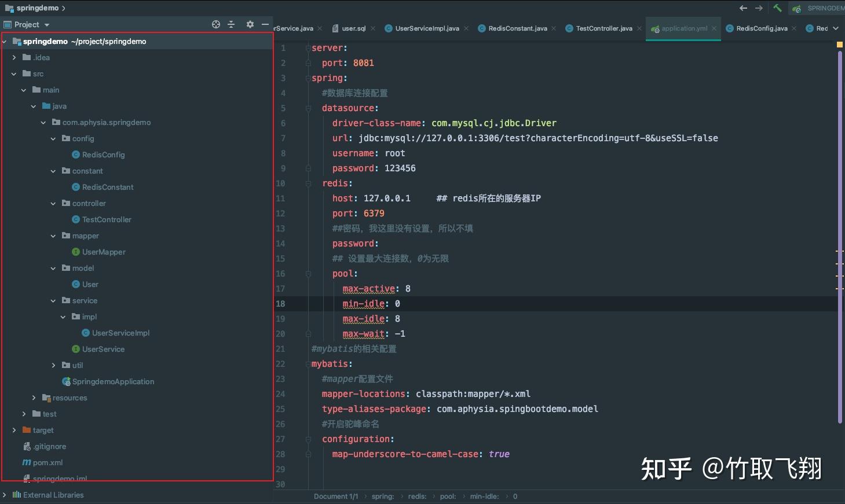Expand the resources folder
Viewport: 845px width, 504px height.
(33, 398)
